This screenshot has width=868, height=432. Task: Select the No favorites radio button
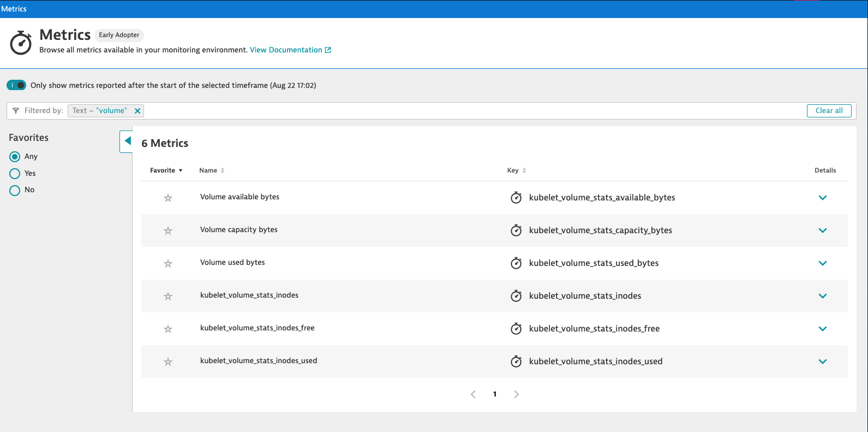point(15,190)
